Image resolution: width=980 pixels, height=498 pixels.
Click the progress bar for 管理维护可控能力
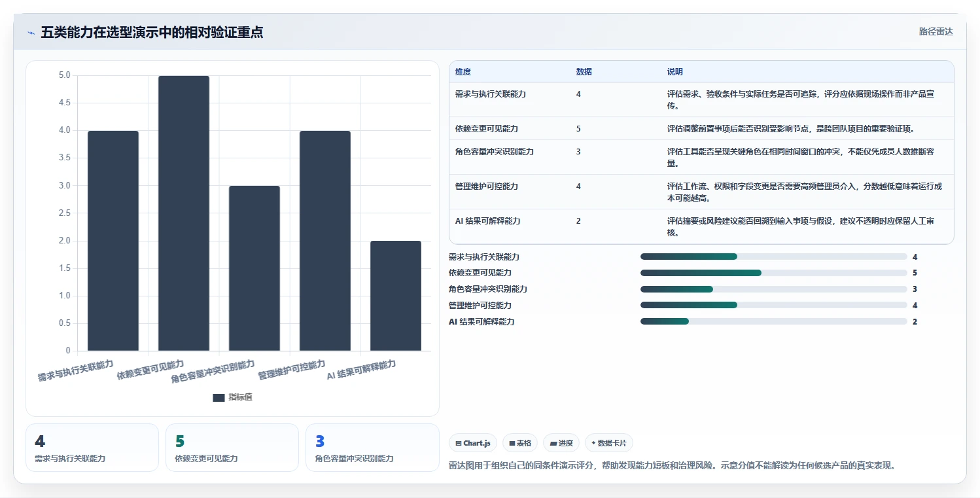[774, 305]
